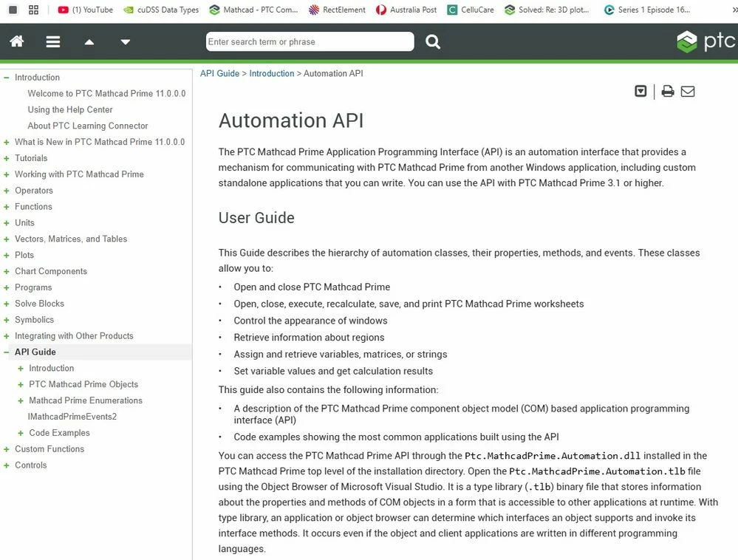Viewport: 738px width, 560px height.
Task: Toggle the table of contents hamburger menu
Action: (52, 42)
